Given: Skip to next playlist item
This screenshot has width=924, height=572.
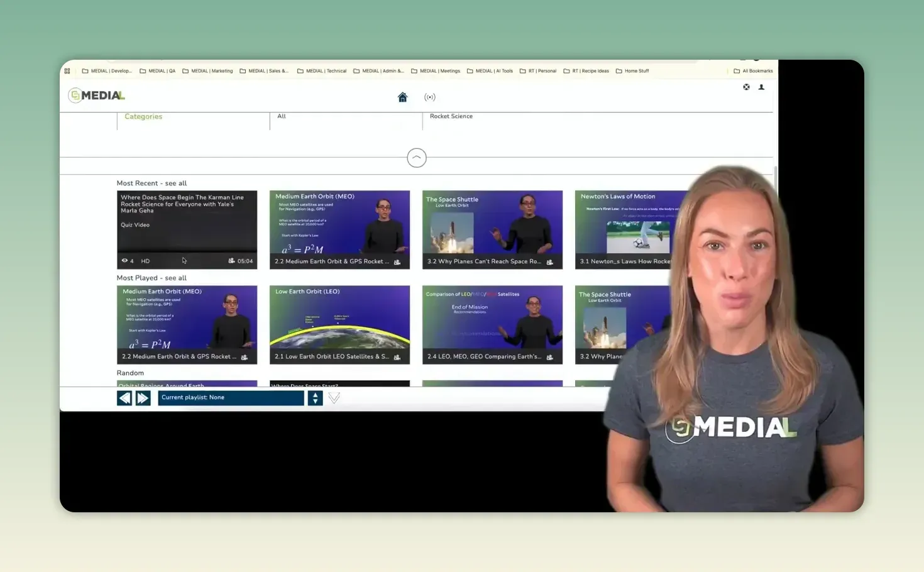Looking at the screenshot, I should point(143,398).
